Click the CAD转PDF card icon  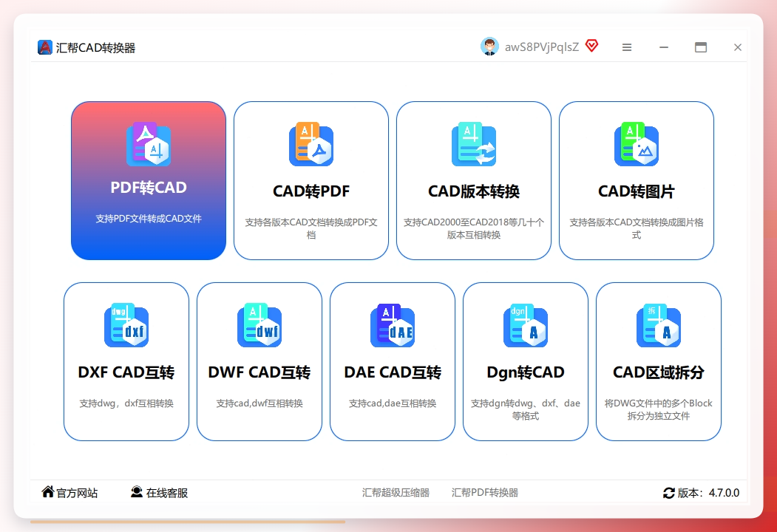tap(311, 144)
